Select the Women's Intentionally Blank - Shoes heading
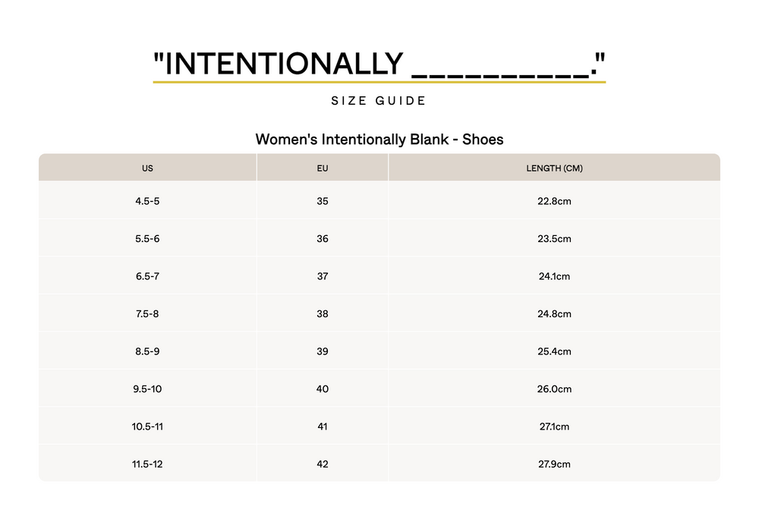Screen dimensions: 759x532 pyautogui.click(x=379, y=140)
